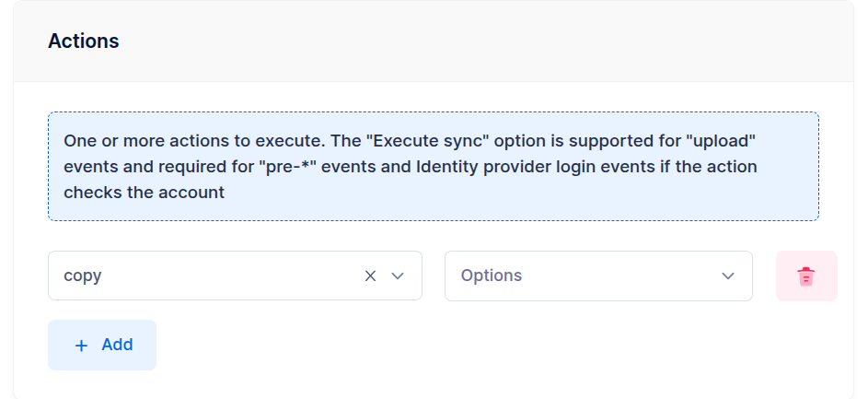Delete the copy action with trash icon
868x399 pixels.
[x=806, y=276]
